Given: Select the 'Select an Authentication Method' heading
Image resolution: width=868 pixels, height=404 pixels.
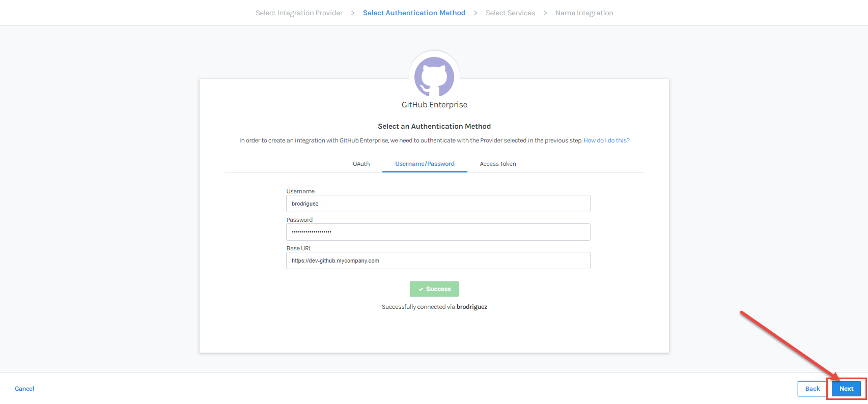Looking at the screenshot, I should [x=434, y=126].
